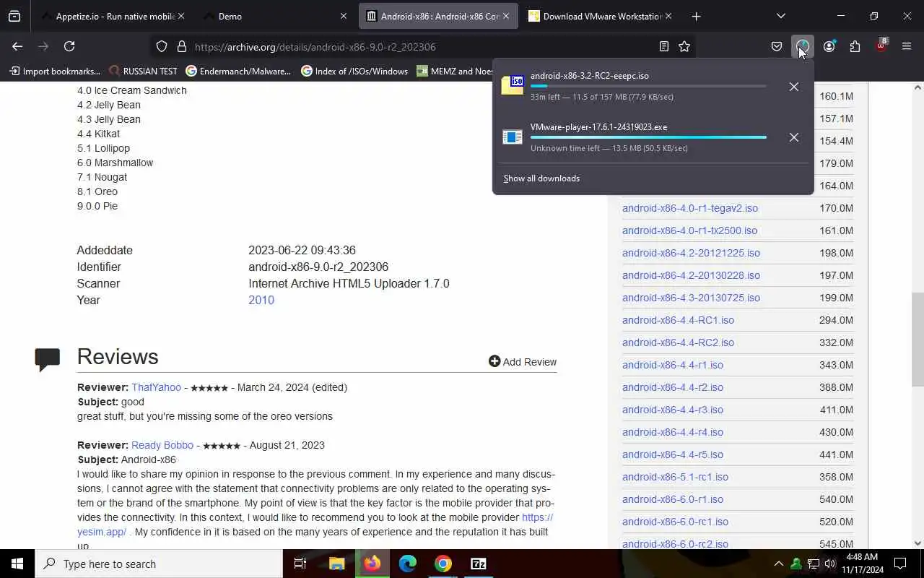924x578 pixels.
Task: Click the VMware-player download progress bar
Action: click(x=648, y=137)
